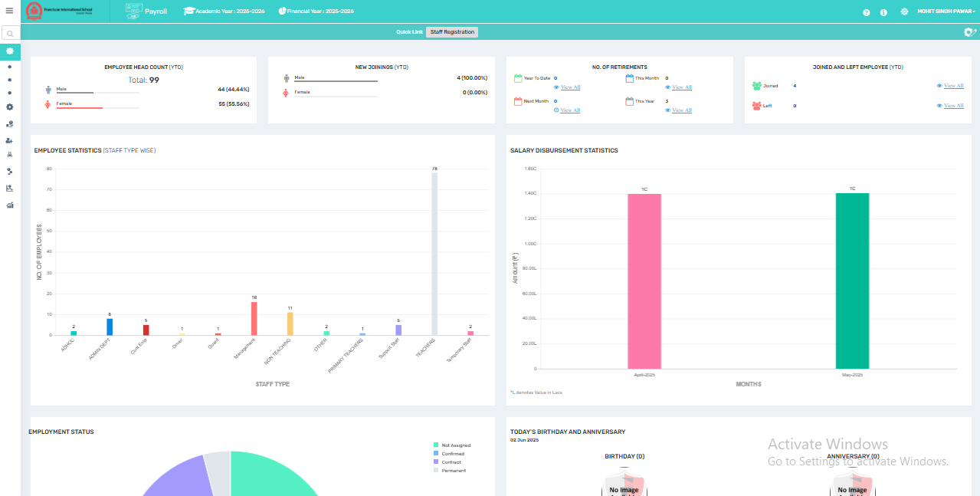Click the Staff Registration quick link button
The height and width of the screenshot is (496, 980).
(452, 32)
